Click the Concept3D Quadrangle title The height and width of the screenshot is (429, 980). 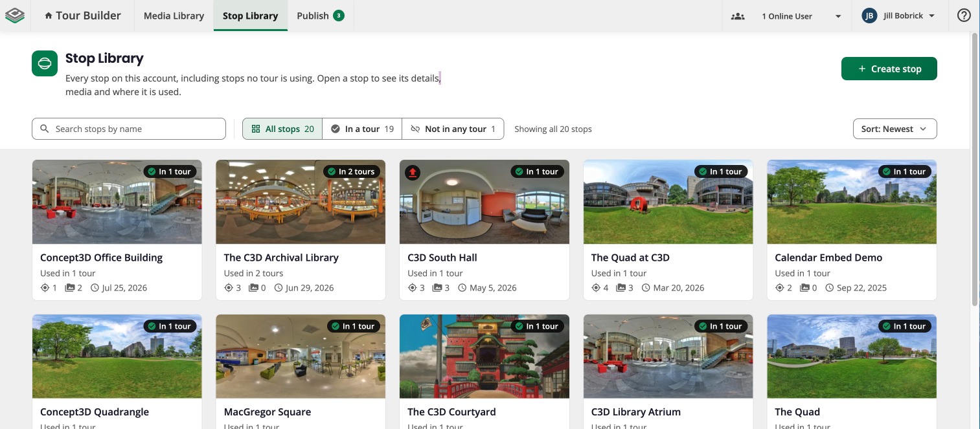coord(95,412)
